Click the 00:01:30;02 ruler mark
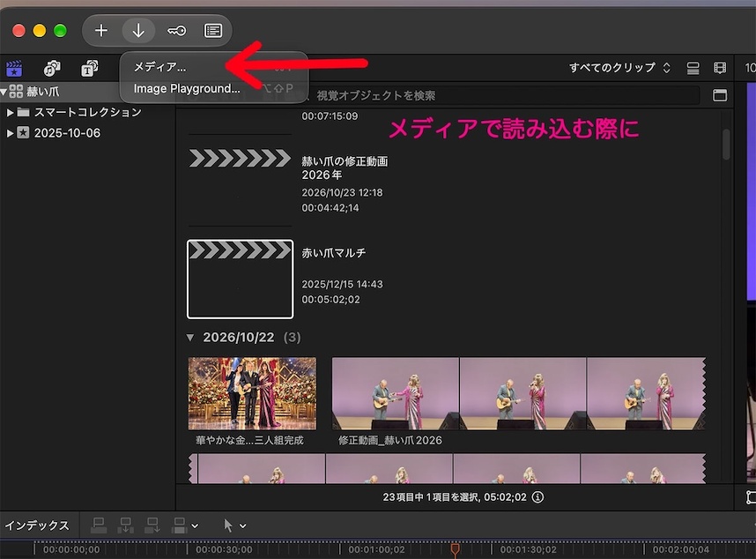 (x=528, y=549)
